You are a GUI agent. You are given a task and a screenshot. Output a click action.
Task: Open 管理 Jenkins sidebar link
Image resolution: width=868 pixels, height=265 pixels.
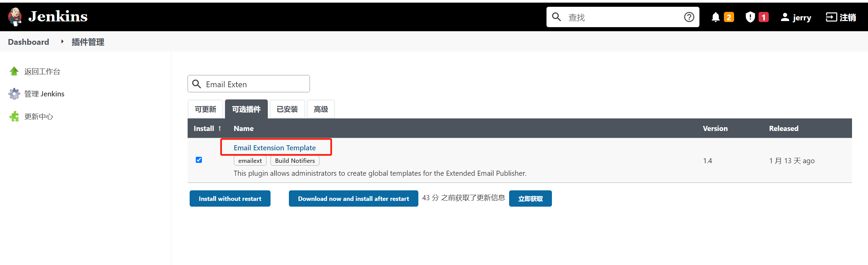click(44, 94)
